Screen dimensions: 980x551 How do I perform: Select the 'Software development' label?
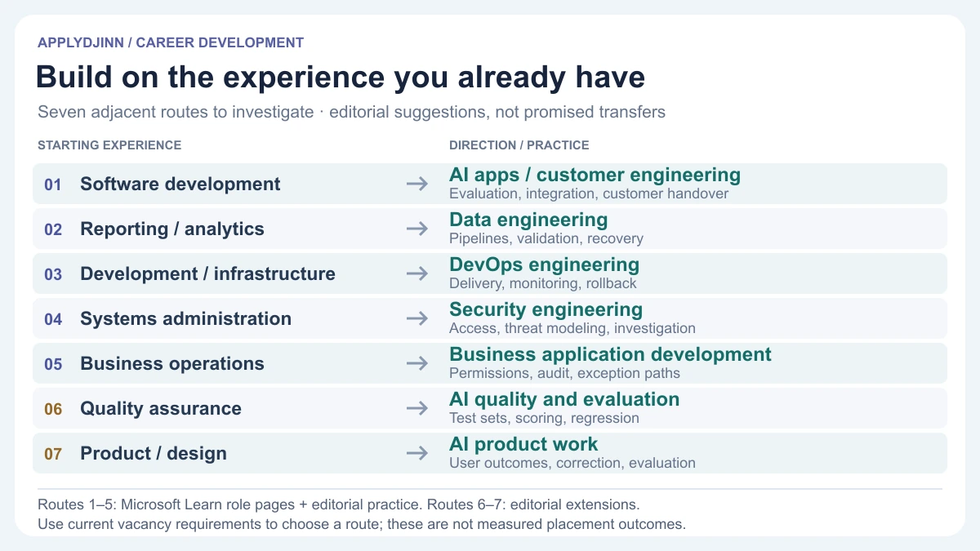coord(180,184)
